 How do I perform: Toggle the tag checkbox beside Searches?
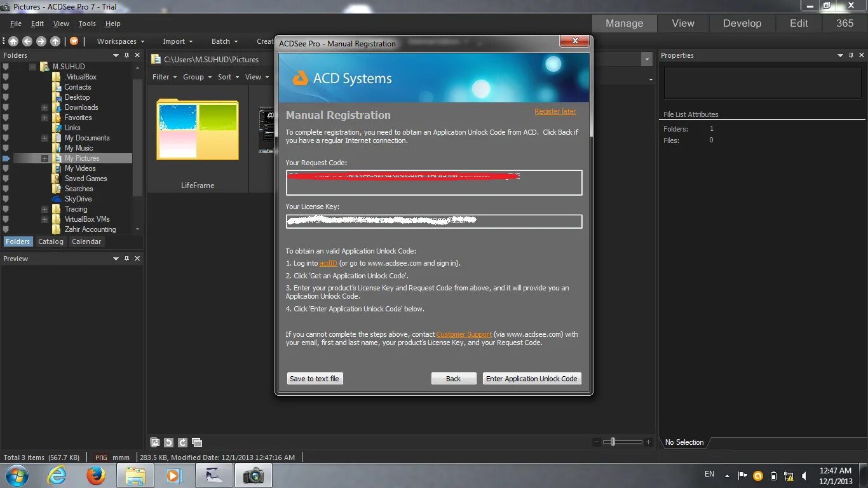(6, 189)
